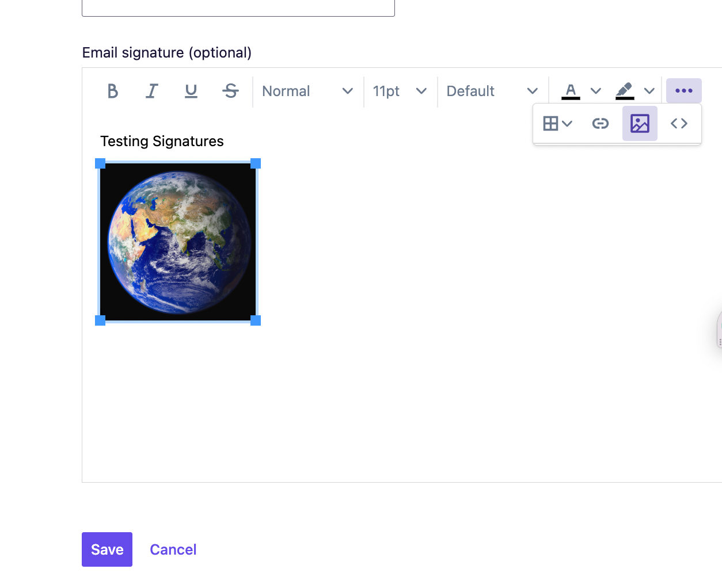Screen dimensions: 722x588
Task: Focus the input field above the signature label
Action: click(x=238, y=8)
